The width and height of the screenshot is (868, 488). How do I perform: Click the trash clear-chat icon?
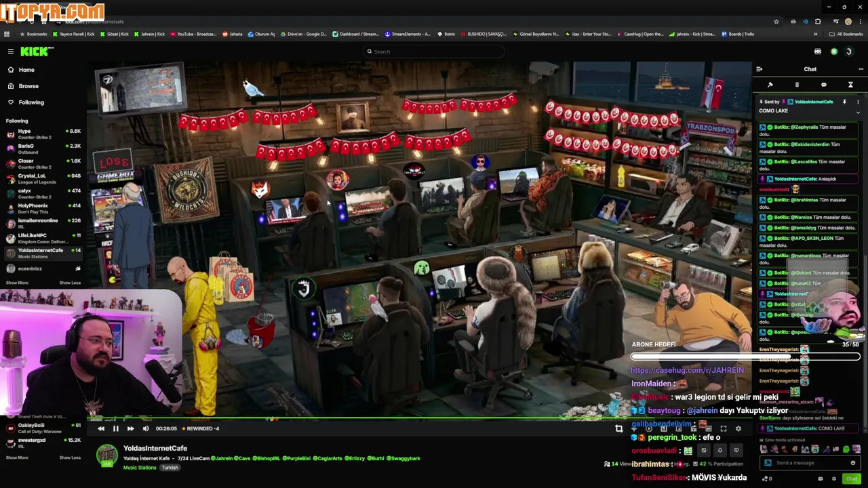[797, 85]
